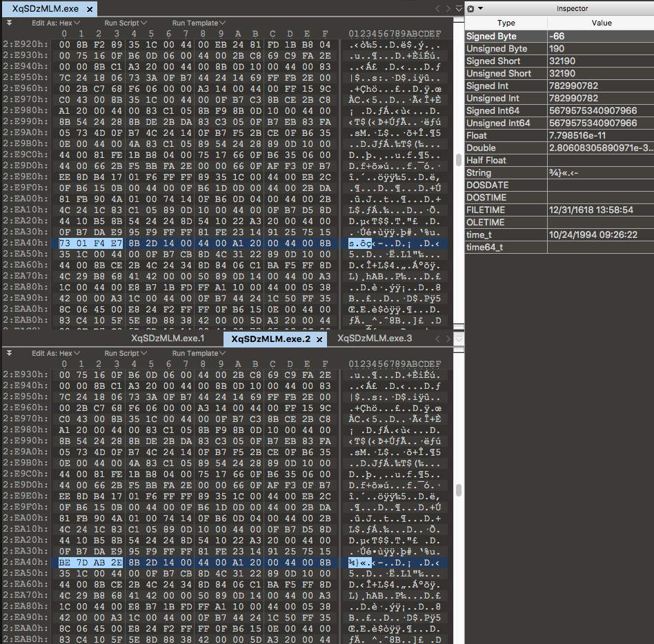Screen dimensions: 654x644
Task: Click the top hex pane vertical scrollbar
Action: [458, 160]
